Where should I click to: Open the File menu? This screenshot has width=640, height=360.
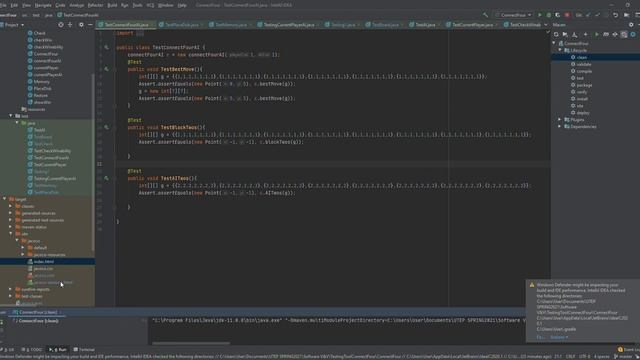3,5
